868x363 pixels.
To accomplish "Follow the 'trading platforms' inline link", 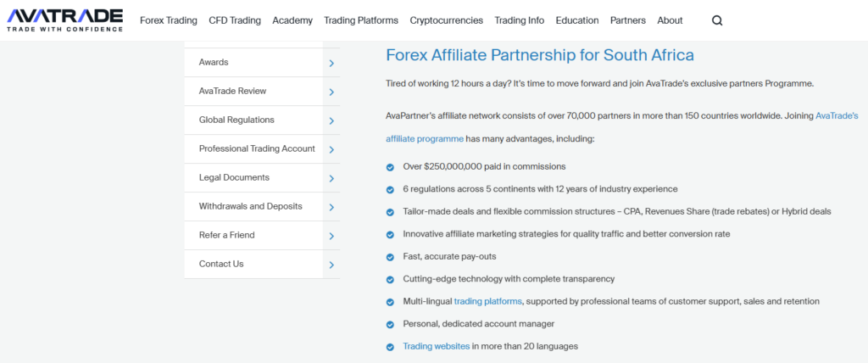I will tap(487, 301).
